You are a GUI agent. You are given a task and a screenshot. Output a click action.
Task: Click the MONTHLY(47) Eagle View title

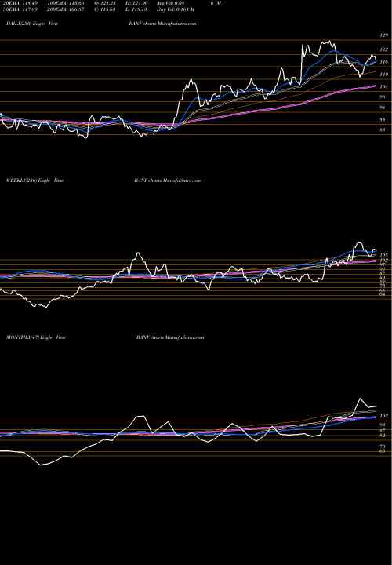[x=36, y=337]
